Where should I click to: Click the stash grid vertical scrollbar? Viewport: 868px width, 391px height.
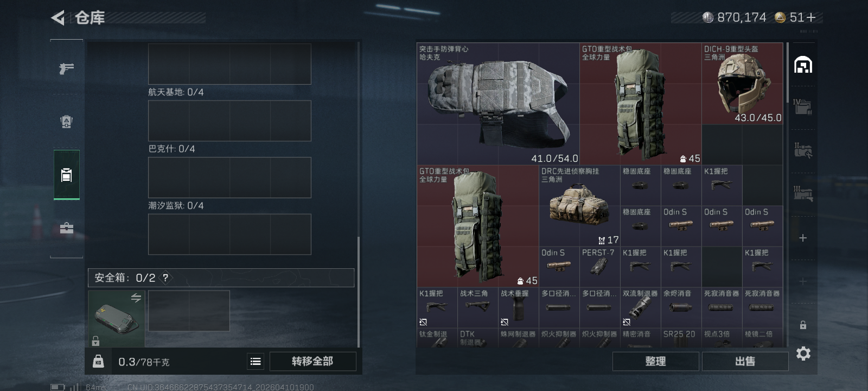coord(788,73)
